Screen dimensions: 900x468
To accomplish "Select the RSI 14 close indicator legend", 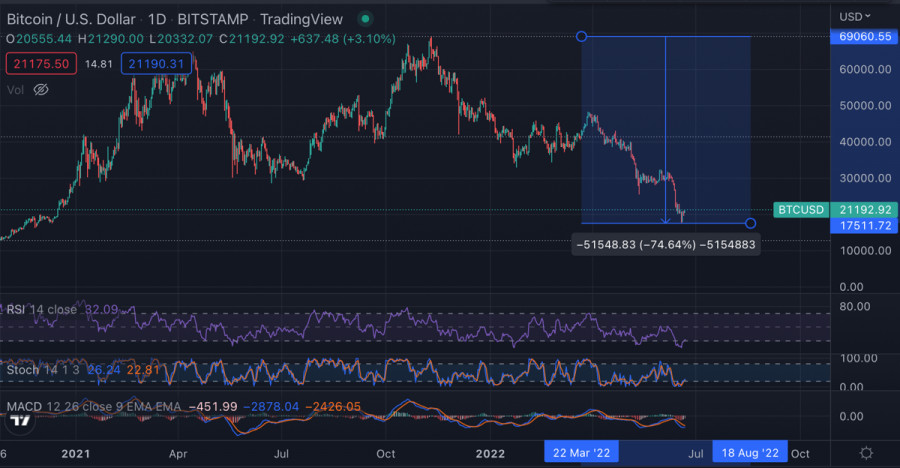I will coord(41,310).
